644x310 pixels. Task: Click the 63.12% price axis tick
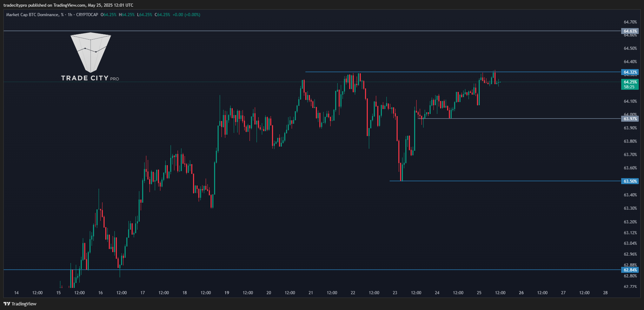click(x=630, y=233)
